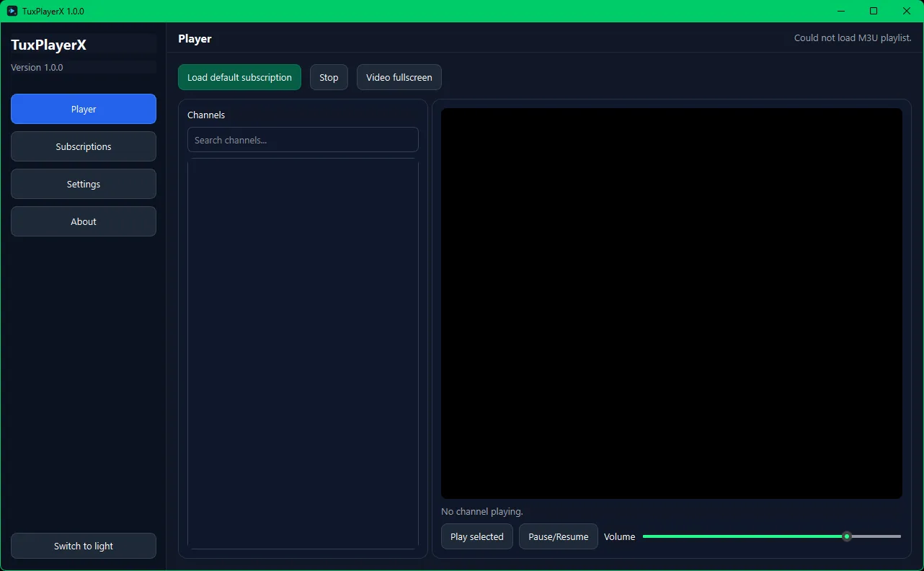Maximize the TuxPlayerX window
Image resolution: width=924 pixels, height=571 pixels.
pos(874,11)
